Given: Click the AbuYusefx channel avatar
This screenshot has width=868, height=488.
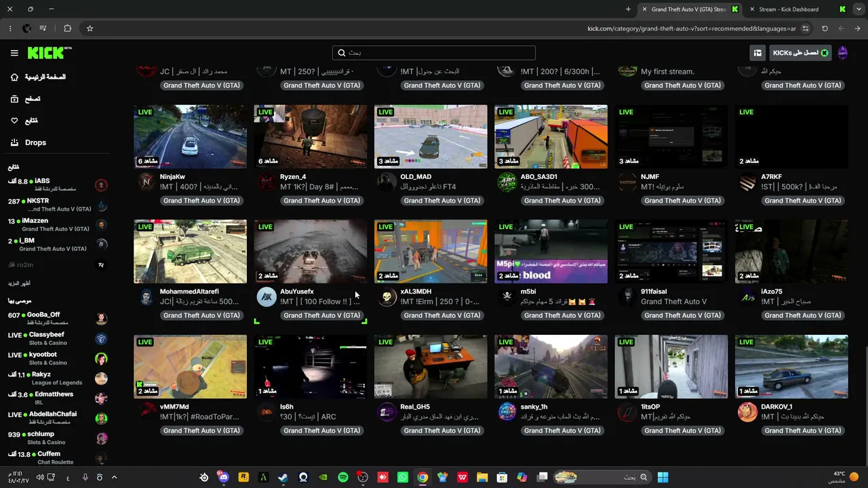Looking at the screenshot, I should [267, 297].
